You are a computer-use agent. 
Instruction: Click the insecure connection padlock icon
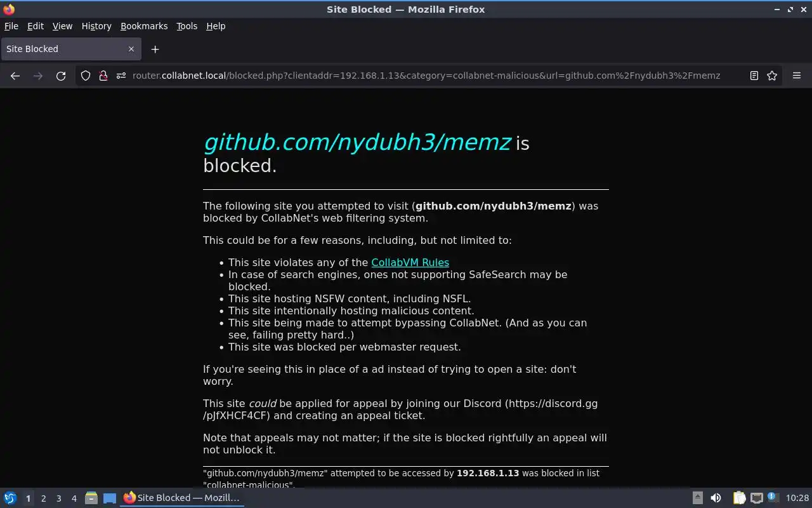[x=103, y=76]
